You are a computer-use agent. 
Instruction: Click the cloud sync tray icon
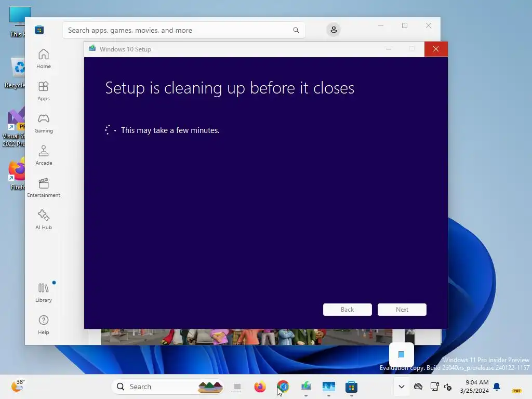[x=418, y=387]
